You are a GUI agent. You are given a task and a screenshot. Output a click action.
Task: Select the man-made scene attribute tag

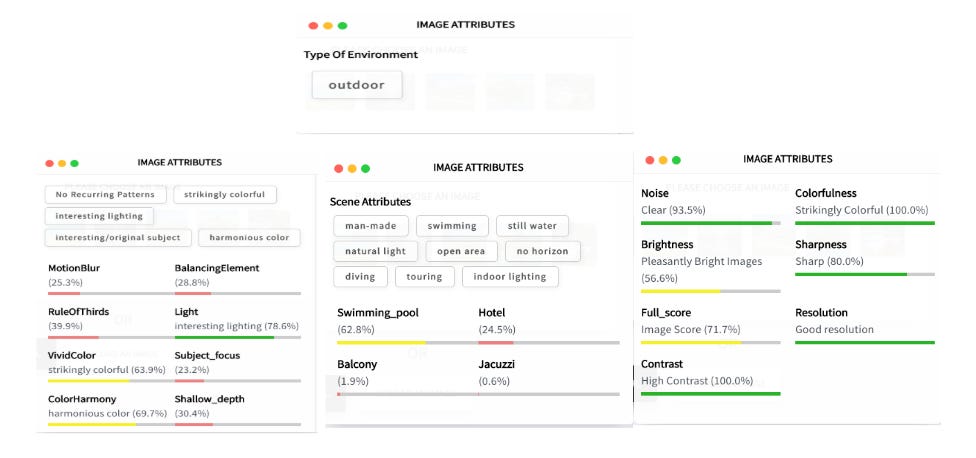pyautogui.click(x=369, y=226)
